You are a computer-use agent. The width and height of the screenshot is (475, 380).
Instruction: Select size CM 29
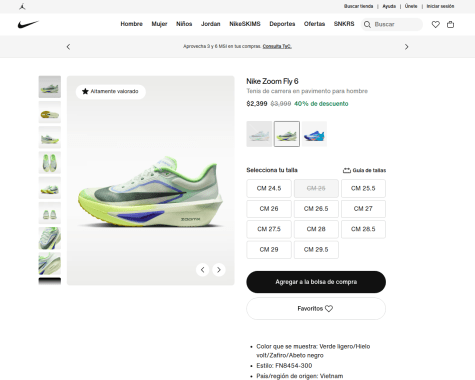(x=269, y=249)
